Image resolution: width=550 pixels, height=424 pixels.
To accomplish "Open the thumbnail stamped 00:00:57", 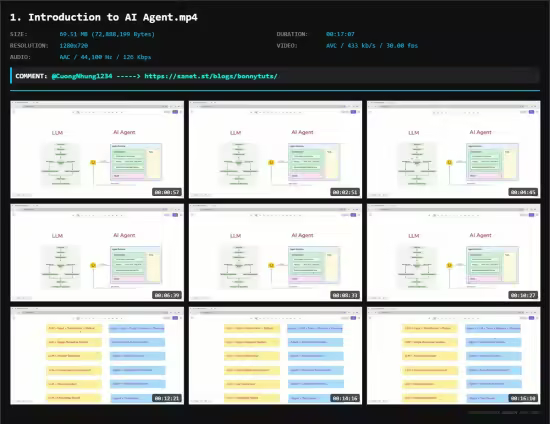I will tap(97, 149).
